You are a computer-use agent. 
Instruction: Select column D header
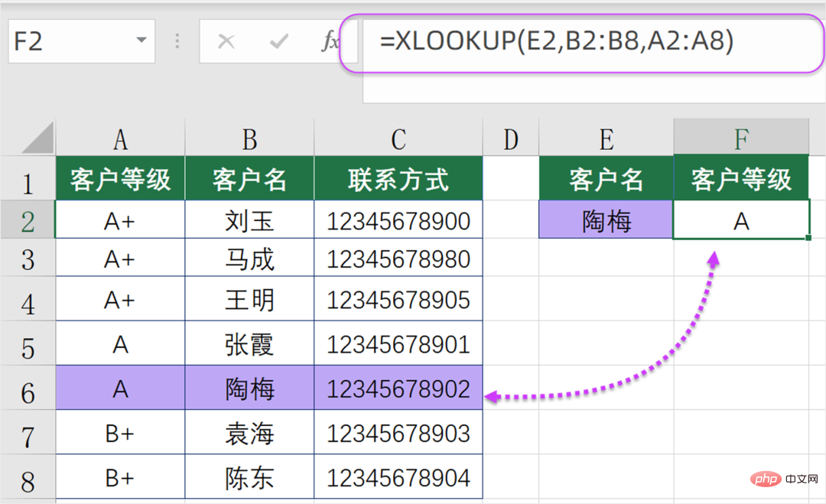[511, 139]
